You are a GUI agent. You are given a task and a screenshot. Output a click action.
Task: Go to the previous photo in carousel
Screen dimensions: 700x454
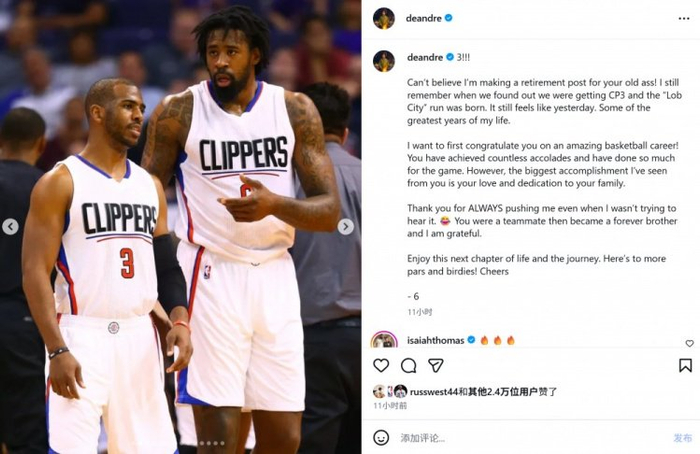click(x=10, y=227)
